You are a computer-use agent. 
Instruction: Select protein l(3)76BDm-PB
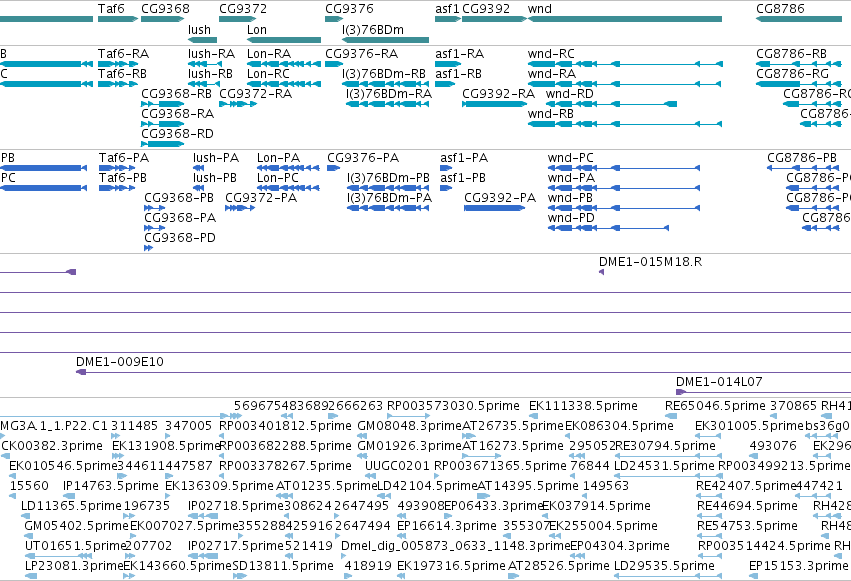[388, 188]
